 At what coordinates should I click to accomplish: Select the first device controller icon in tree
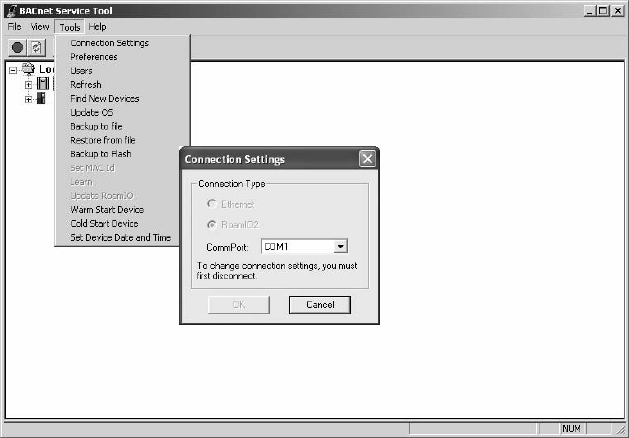[x=43, y=83]
